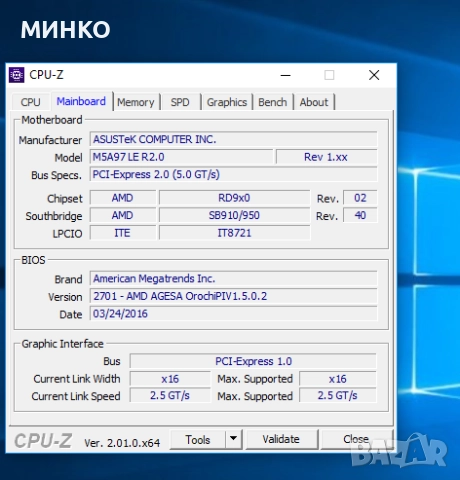Click the Model field M5A97 LE R2.0
460x480 pixels.
[181, 157]
